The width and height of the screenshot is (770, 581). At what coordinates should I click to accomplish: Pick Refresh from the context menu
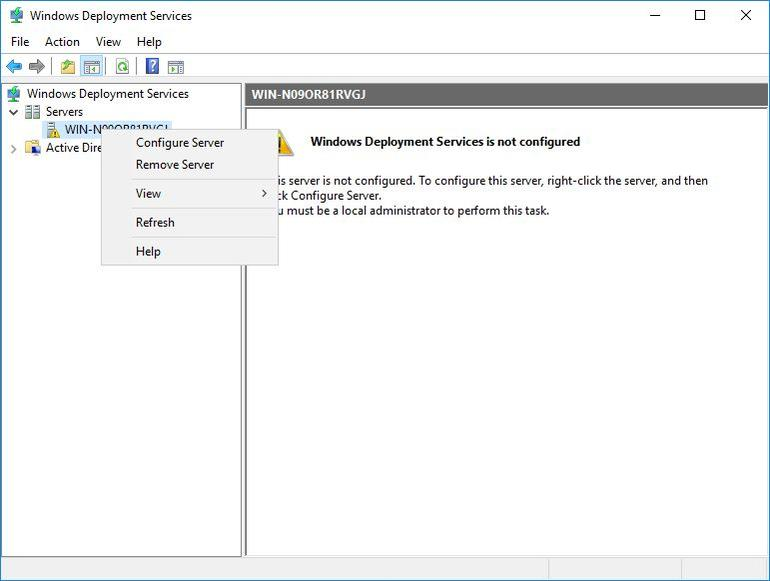[x=155, y=223]
